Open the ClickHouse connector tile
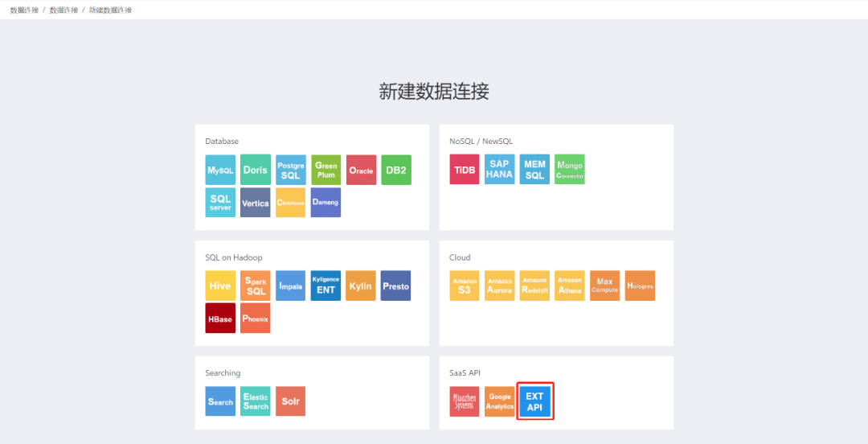The width and height of the screenshot is (868, 444). 291,203
